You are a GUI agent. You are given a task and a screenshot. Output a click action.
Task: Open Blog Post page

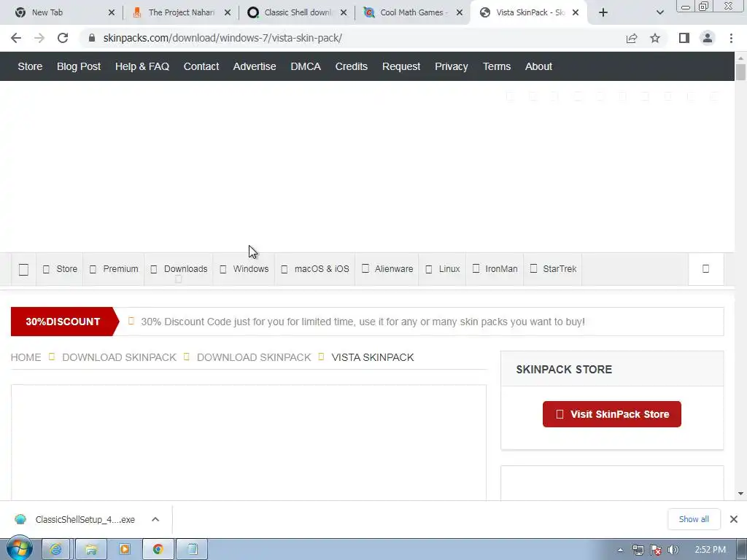(79, 66)
